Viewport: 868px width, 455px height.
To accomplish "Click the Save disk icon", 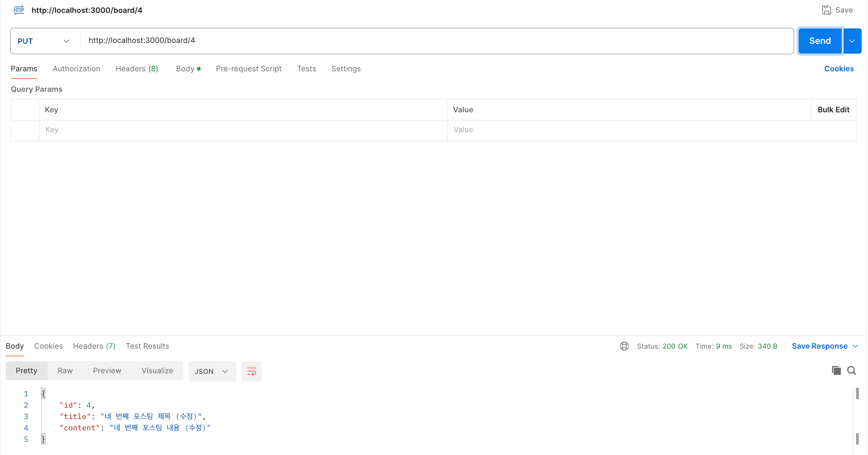I will tap(826, 10).
